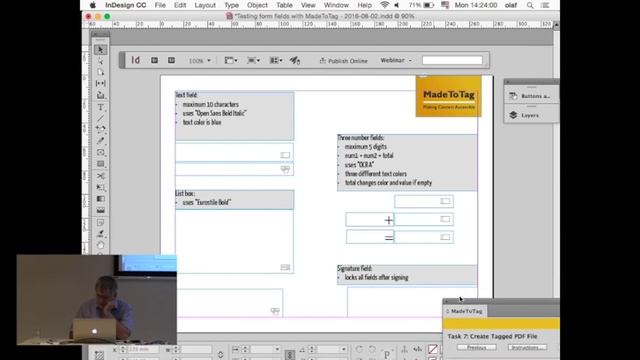Image resolution: width=640 pixels, height=360 pixels.
Task: Select the first number form field
Action: (x=424, y=201)
